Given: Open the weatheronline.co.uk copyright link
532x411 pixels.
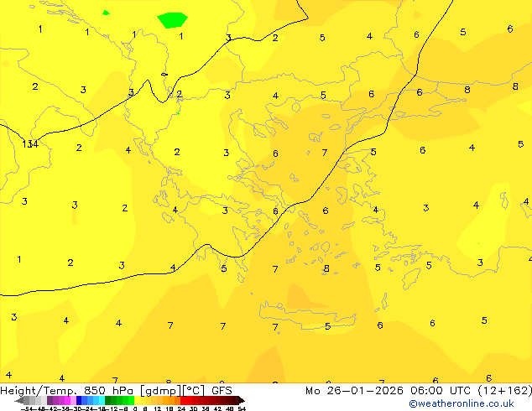Looking at the screenshot, I should tap(462, 403).
